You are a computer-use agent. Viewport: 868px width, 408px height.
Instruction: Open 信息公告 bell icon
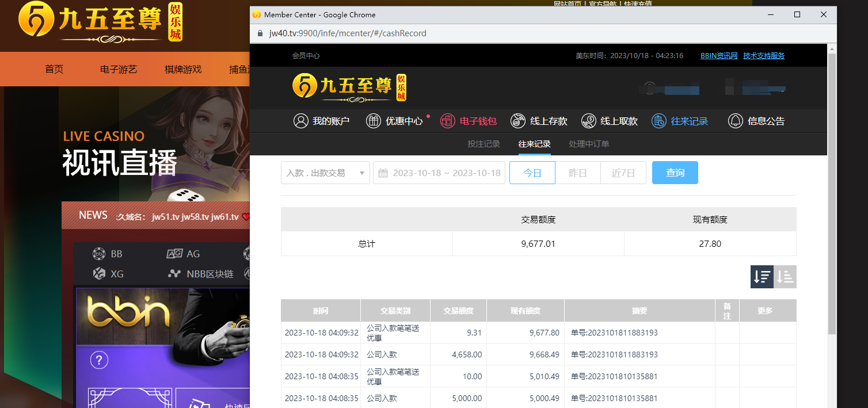coord(735,121)
